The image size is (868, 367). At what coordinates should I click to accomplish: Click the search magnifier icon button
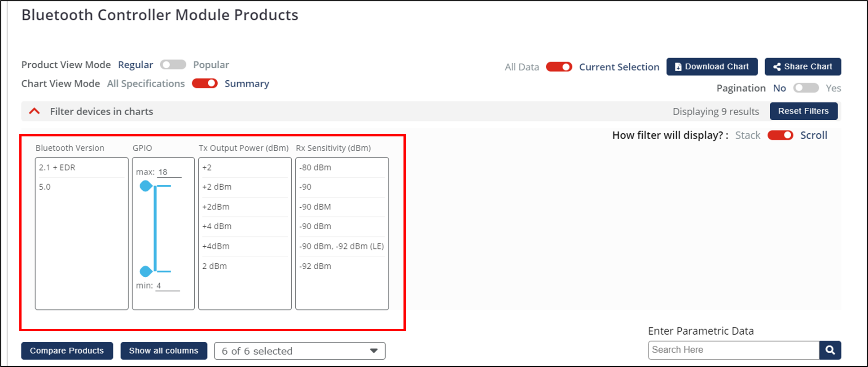coord(830,350)
